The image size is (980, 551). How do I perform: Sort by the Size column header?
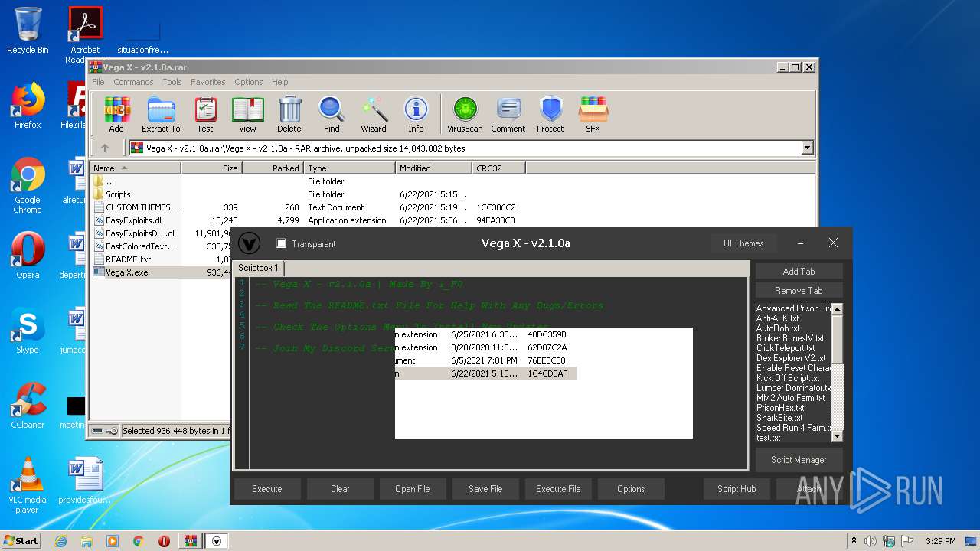point(212,168)
